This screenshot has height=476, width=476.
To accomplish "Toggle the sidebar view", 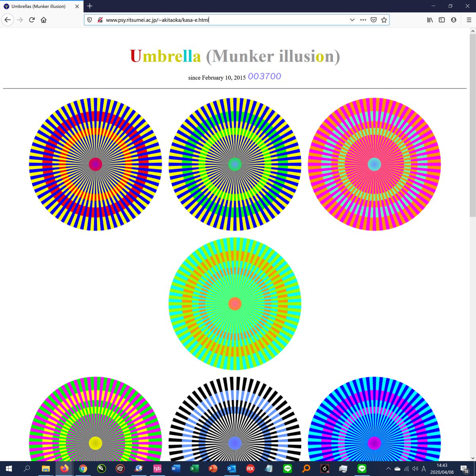I will click(442, 20).
